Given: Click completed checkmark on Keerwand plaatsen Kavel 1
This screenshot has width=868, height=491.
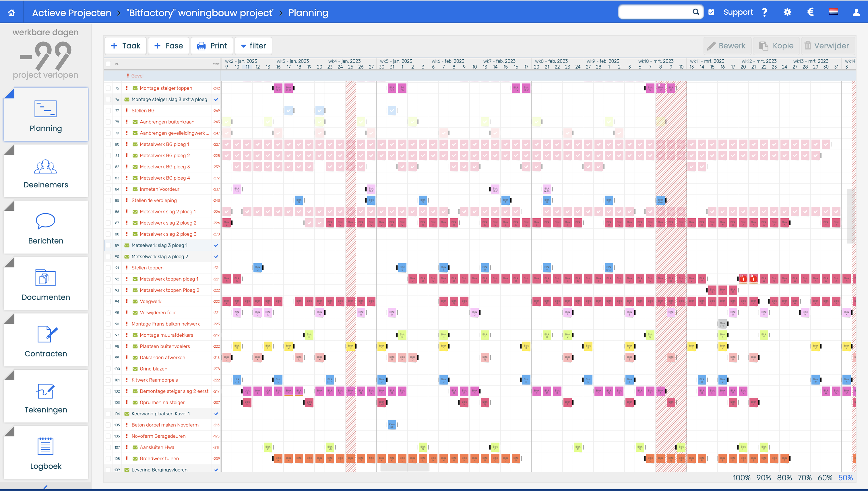Looking at the screenshot, I should coord(216,414).
